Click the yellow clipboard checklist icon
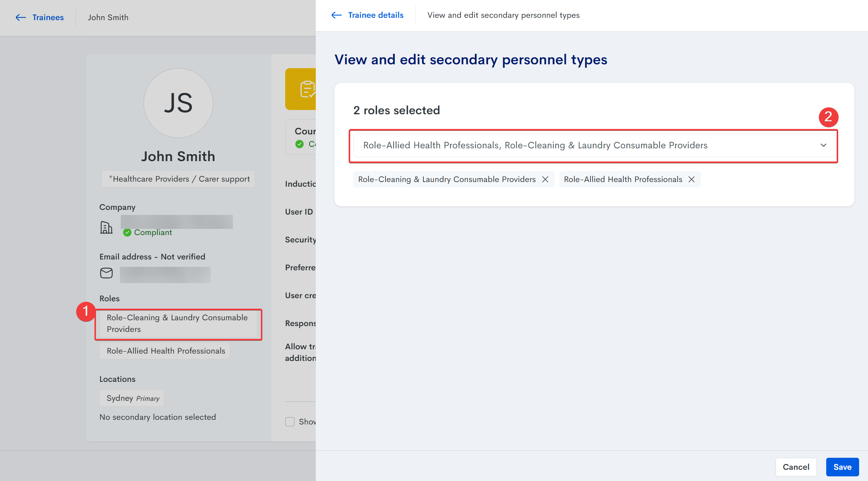Image resolution: width=868 pixels, height=481 pixels. point(308,89)
